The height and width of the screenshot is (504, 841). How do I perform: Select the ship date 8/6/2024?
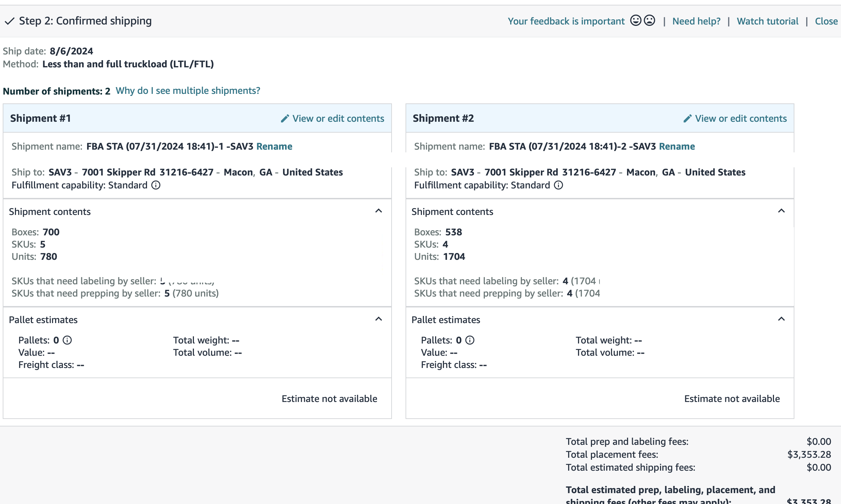click(x=71, y=51)
